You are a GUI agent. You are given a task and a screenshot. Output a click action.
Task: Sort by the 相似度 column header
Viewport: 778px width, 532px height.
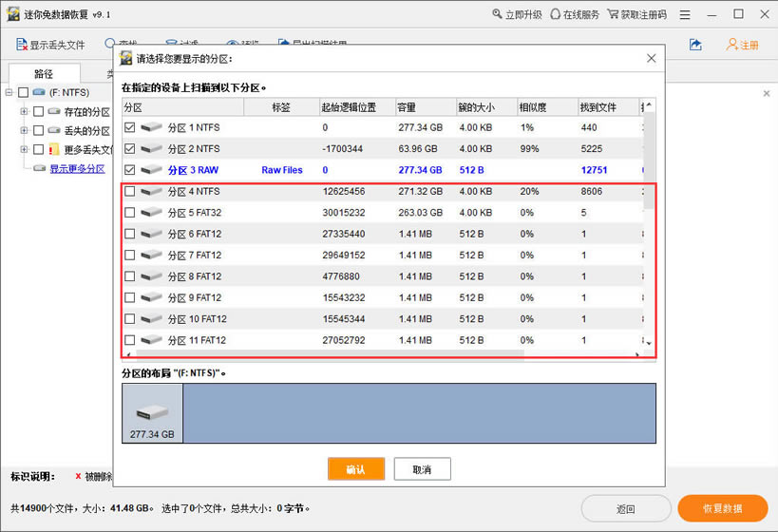(532, 107)
